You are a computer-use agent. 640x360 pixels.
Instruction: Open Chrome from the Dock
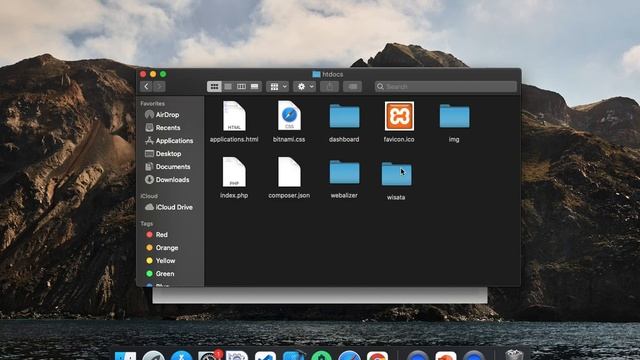[x=378, y=355]
